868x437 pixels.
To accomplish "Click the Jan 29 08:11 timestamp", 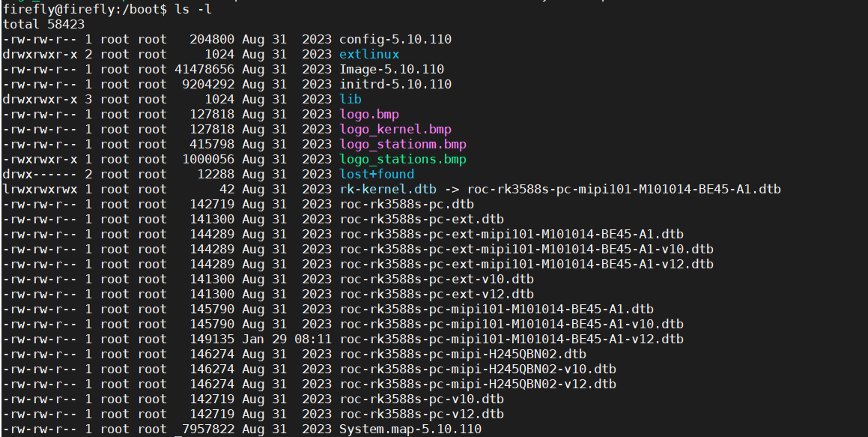I will (286, 340).
